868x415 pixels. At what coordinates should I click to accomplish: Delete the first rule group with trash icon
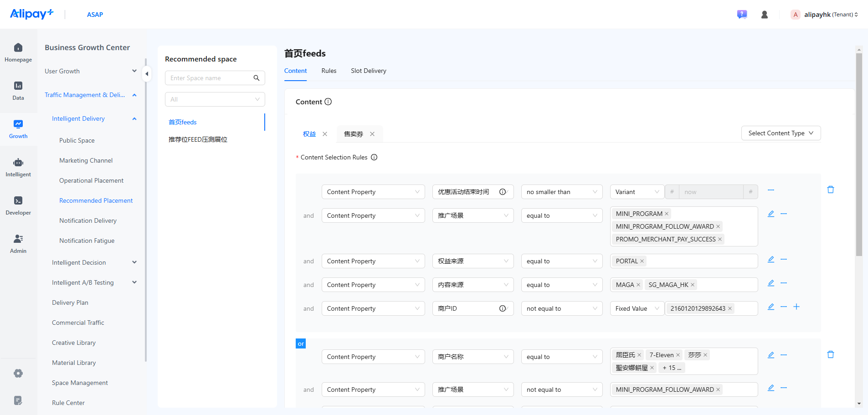(831, 190)
